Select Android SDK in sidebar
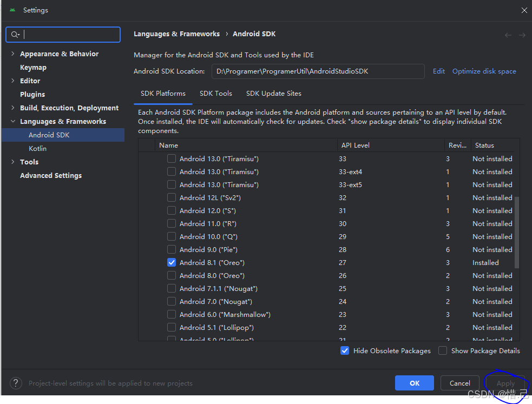The image size is (532, 404). [63, 135]
